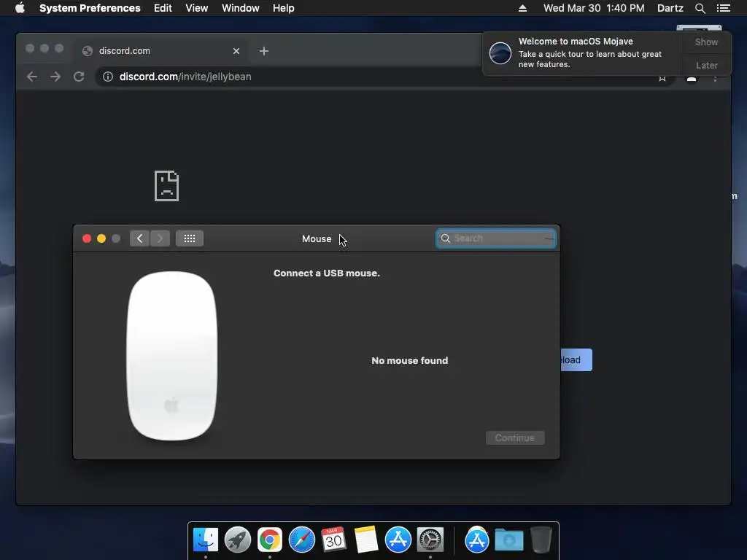Open Launchpad from the Dock

point(238,540)
